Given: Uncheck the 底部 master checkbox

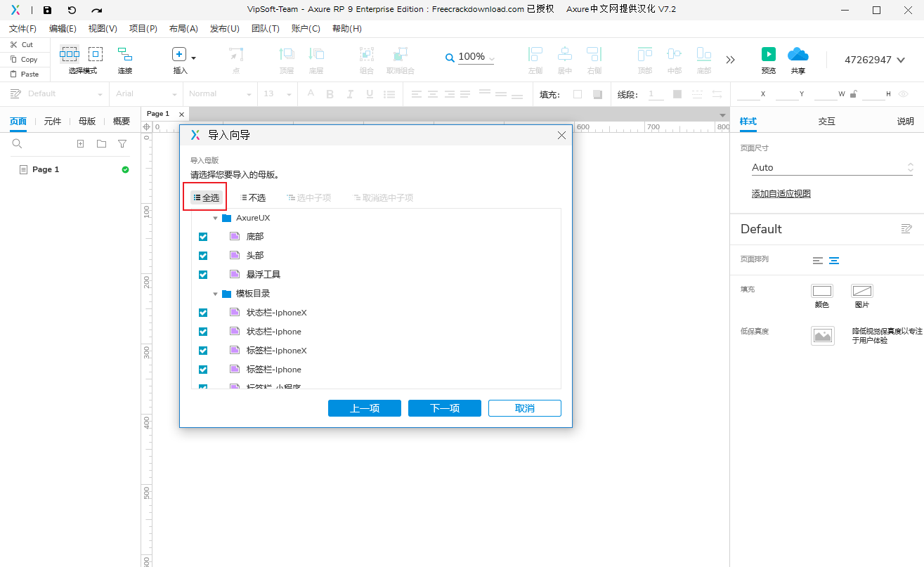Looking at the screenshot, I should tap(203, 237).
